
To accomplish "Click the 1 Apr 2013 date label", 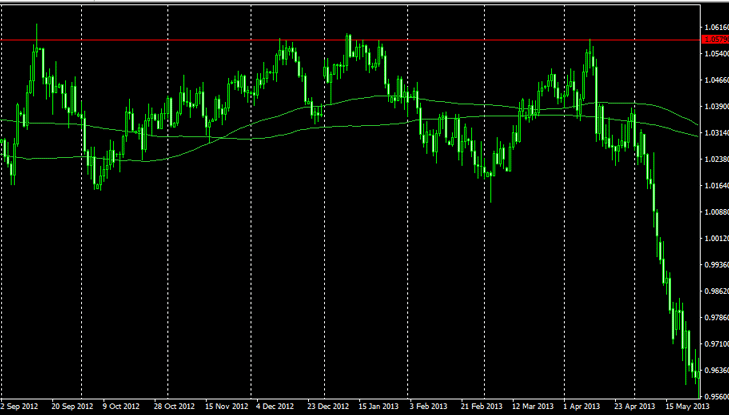I will 582,407.
